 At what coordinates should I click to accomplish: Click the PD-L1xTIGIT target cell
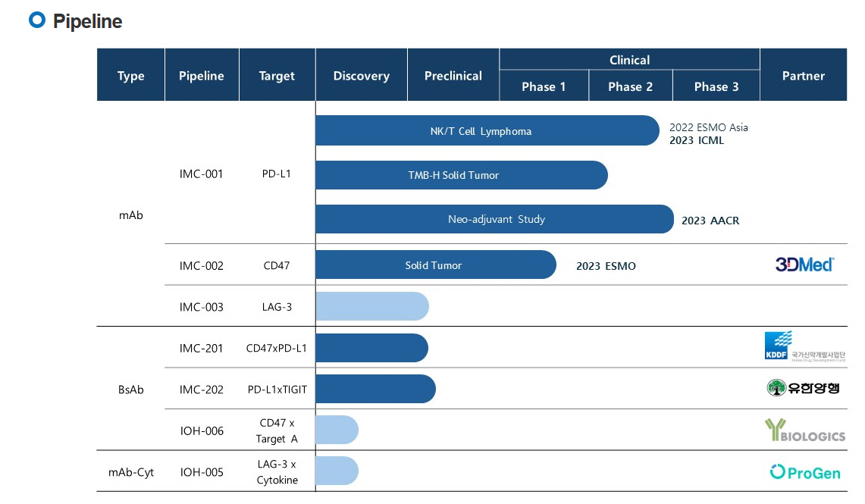[277, 390]
